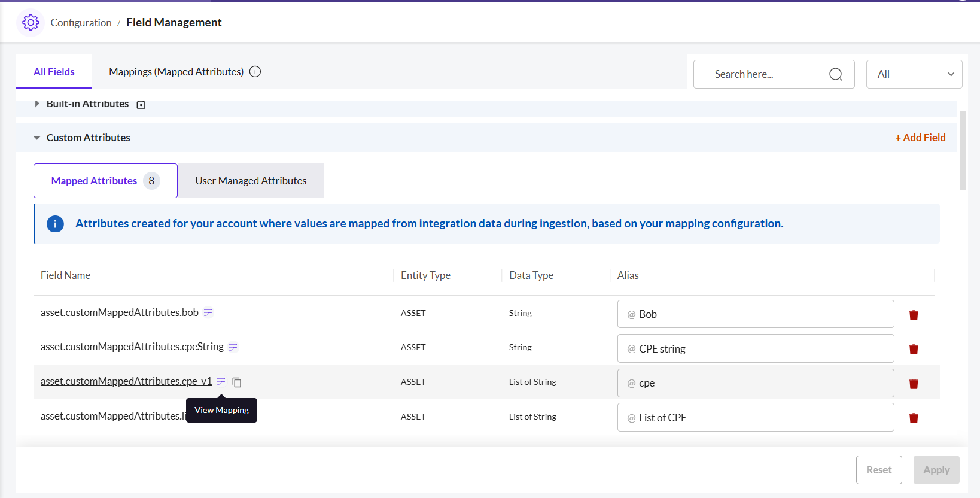Click the + Add Field link
This screenshot has height=498, width=980.
[x=920, y=138]
